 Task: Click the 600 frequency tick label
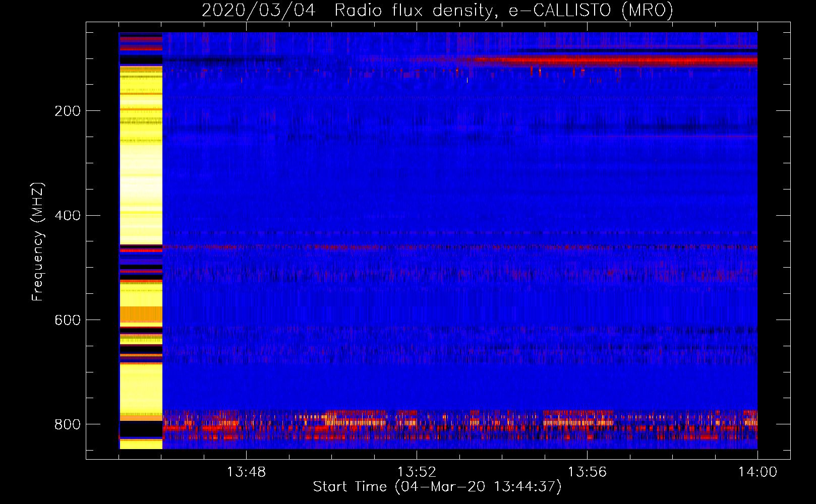click(x=68, y=321)
